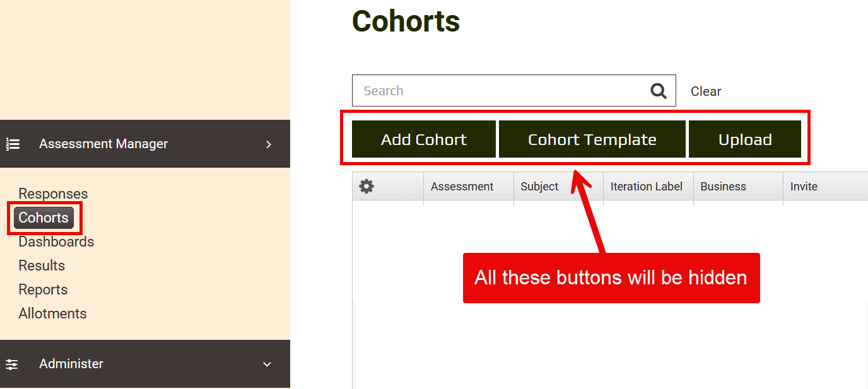The image size is (868, 389).
Task: Go to Dashboards page
Action: tap(56, 241)
